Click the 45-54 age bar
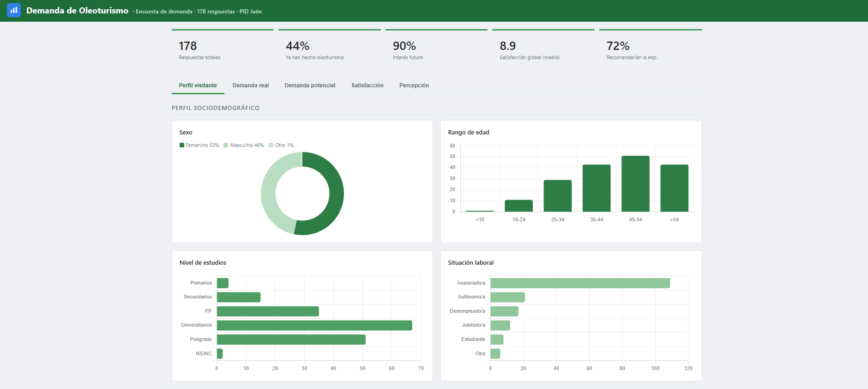 click(635, 184)
